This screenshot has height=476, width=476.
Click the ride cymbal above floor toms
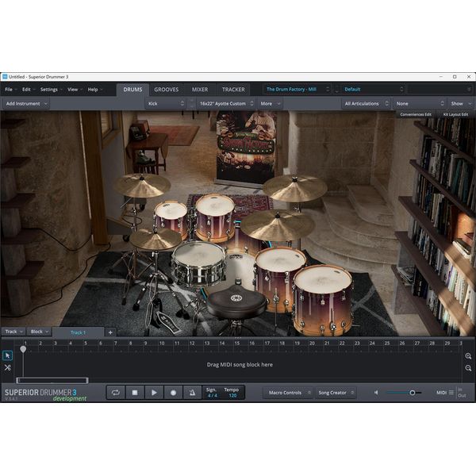pyautogui.click(x=278, y=224)
